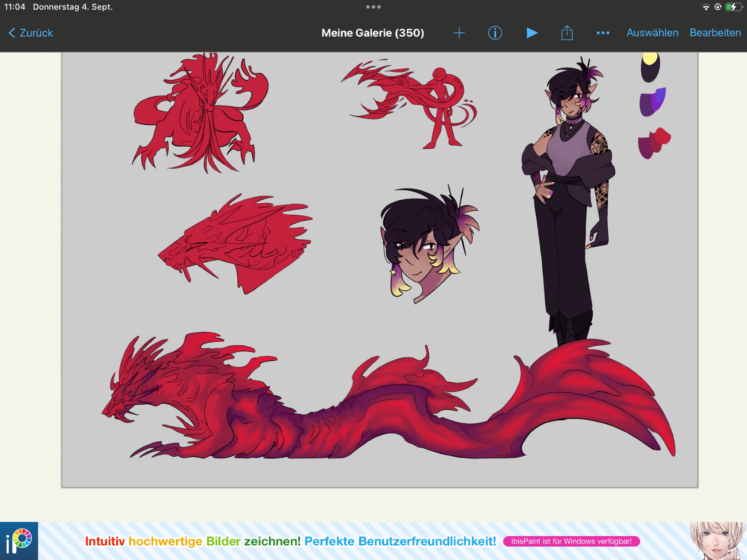
Task: Tap the Meine Galerie (350) title
Action: point(372,33)
